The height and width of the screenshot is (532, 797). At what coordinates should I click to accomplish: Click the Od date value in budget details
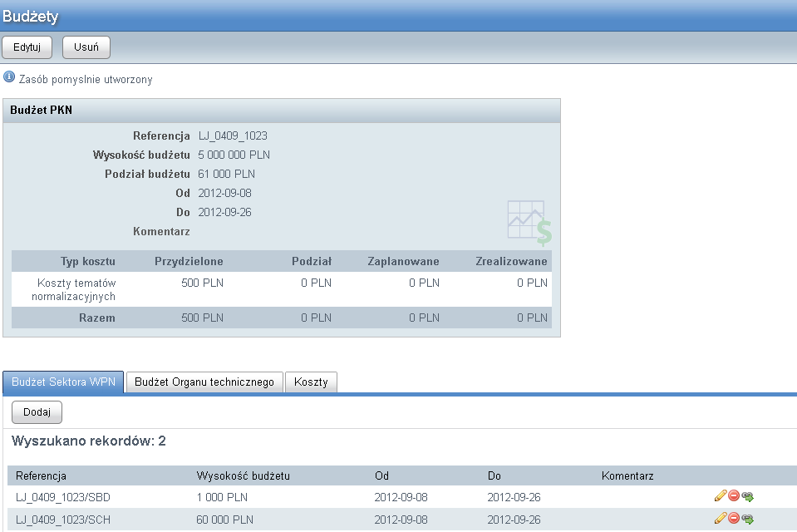coord(224,194)
